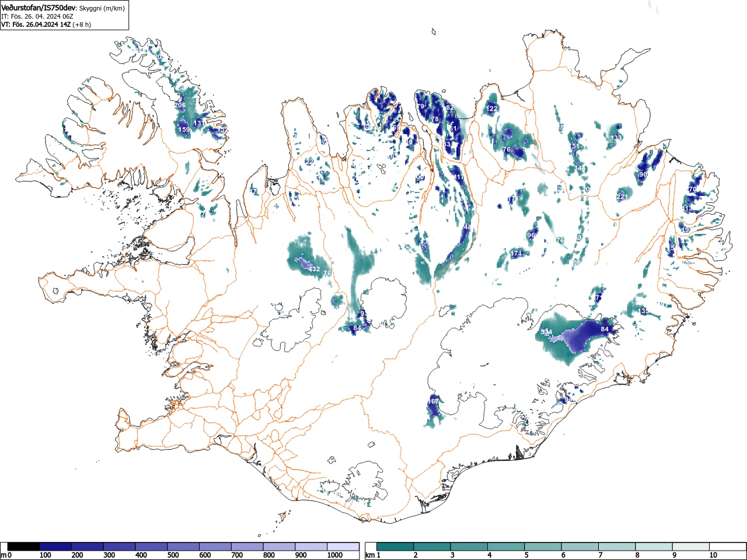
Task: Click the pale lavender 1000 m legend swatch
Action: (x=343, y=547)
